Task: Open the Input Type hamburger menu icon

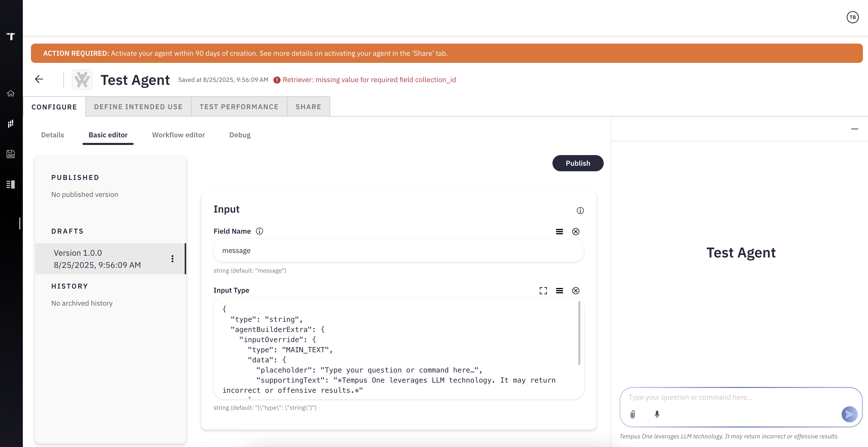Action: click(x=559, y=290)
